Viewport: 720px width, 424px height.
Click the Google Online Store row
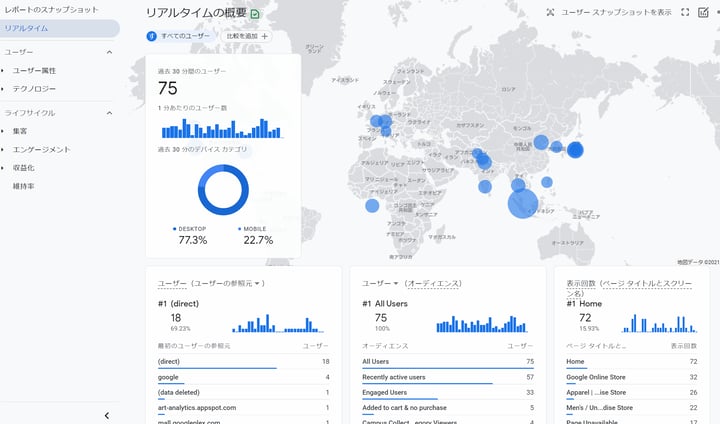point(631,378)
